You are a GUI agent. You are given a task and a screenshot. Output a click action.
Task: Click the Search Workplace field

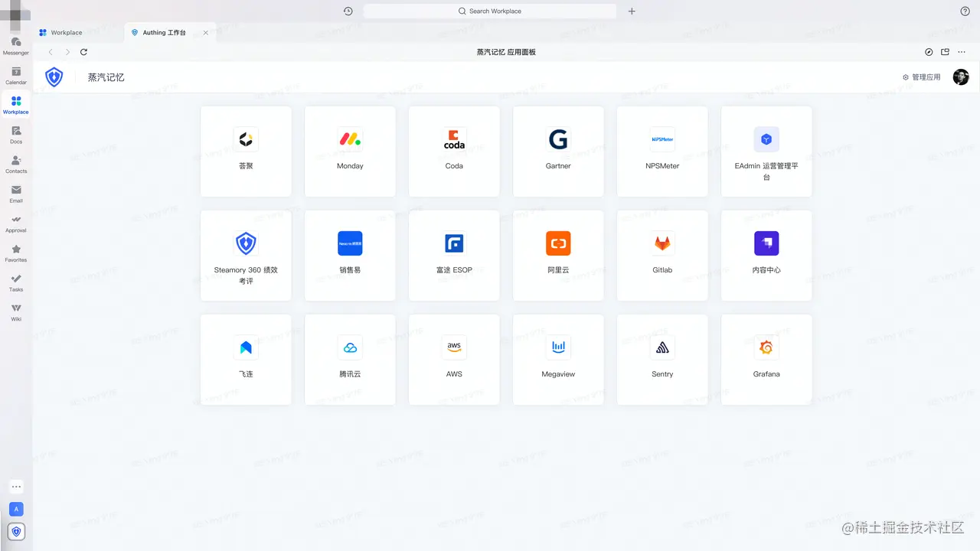click(x=489, y=11)
